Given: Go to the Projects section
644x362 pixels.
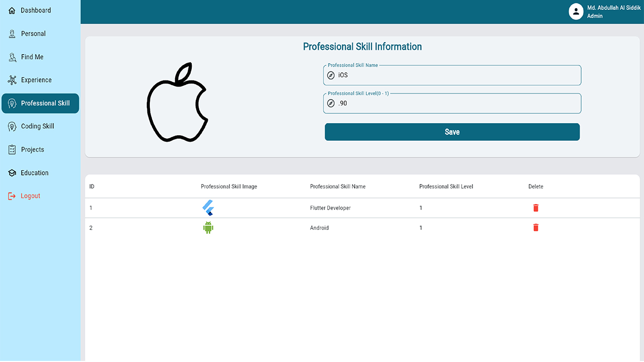Looking at the screenshot, I should pyautogui.click(x=40, y=149).
